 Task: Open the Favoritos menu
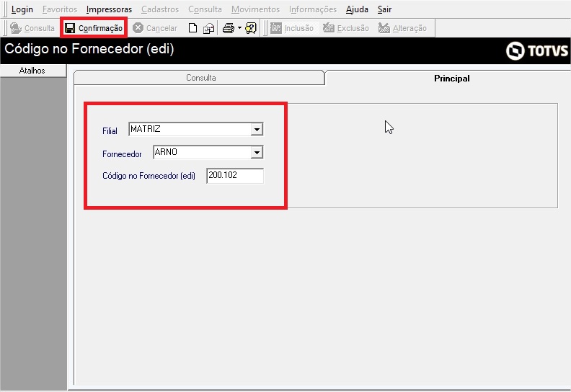60,9
